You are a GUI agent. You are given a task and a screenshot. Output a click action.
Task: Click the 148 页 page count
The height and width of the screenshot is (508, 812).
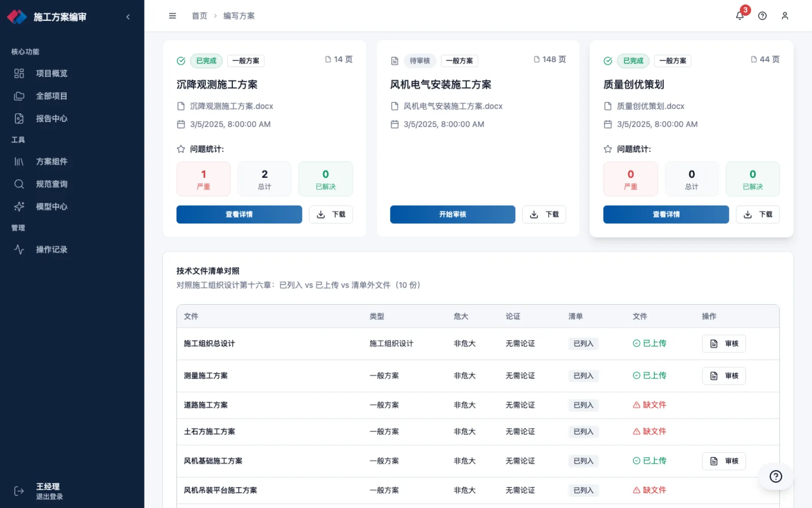550,59
